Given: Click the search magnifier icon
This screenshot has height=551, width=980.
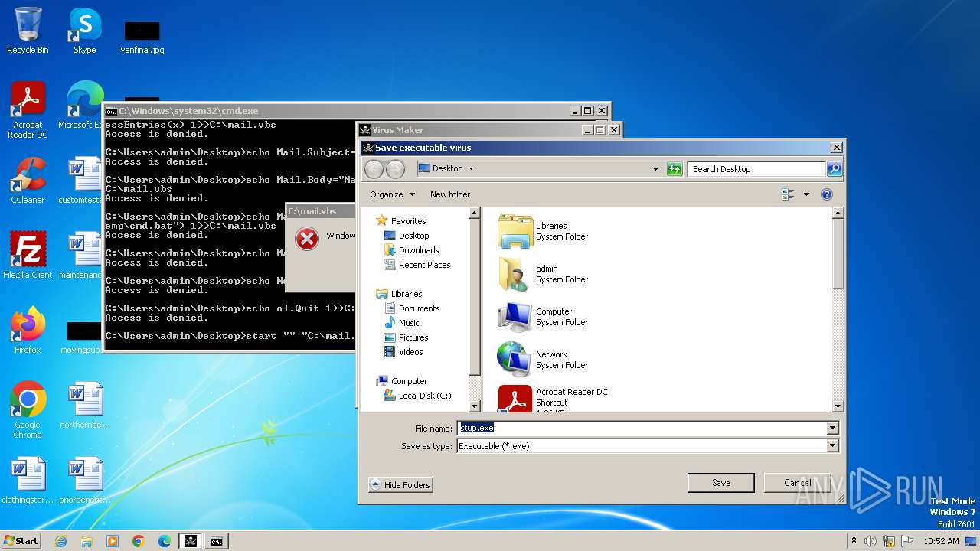Looking at the screenshot, I should 835,169.
